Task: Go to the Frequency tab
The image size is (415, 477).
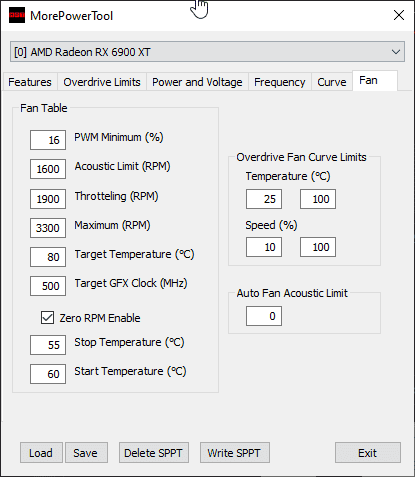Action: [280, 82]
